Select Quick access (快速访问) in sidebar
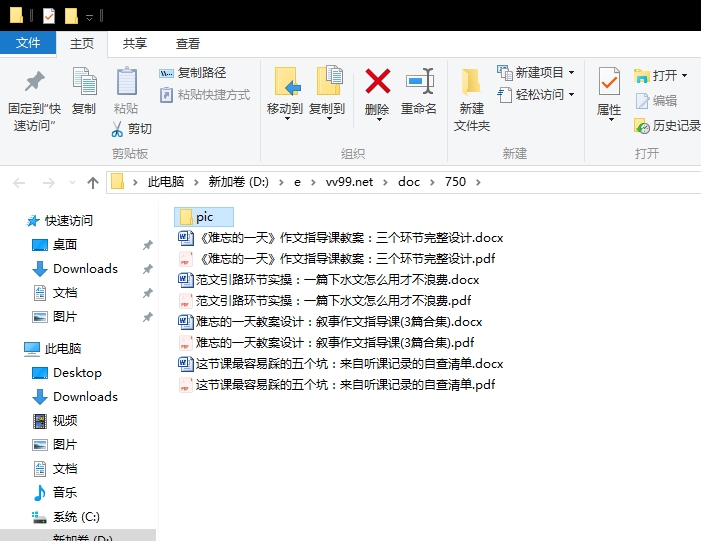Screen dimensions: 701x541 [59, 220]
